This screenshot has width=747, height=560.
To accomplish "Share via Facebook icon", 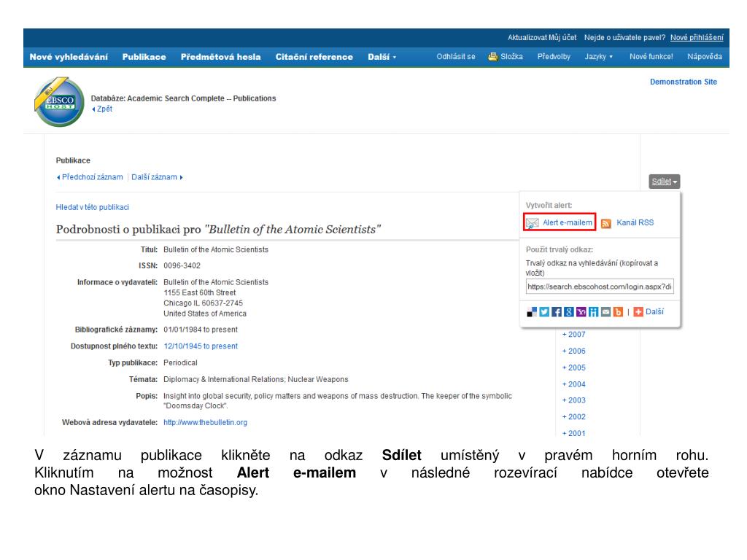I will pos(557,312).
